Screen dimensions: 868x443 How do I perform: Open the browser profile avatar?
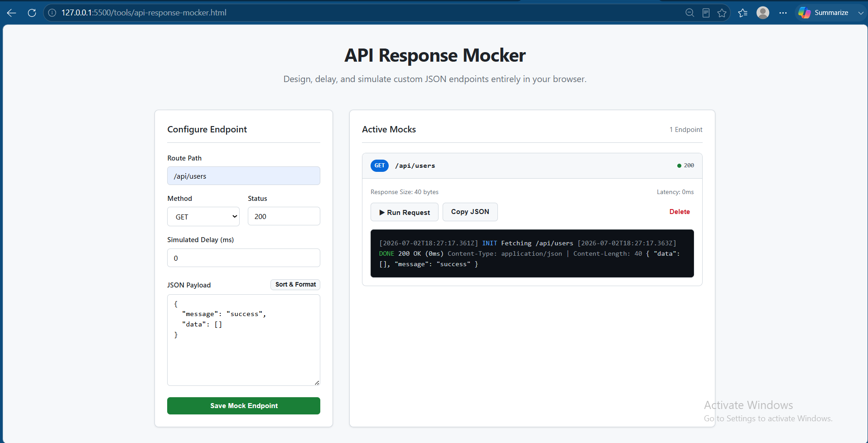coord(763,13)
